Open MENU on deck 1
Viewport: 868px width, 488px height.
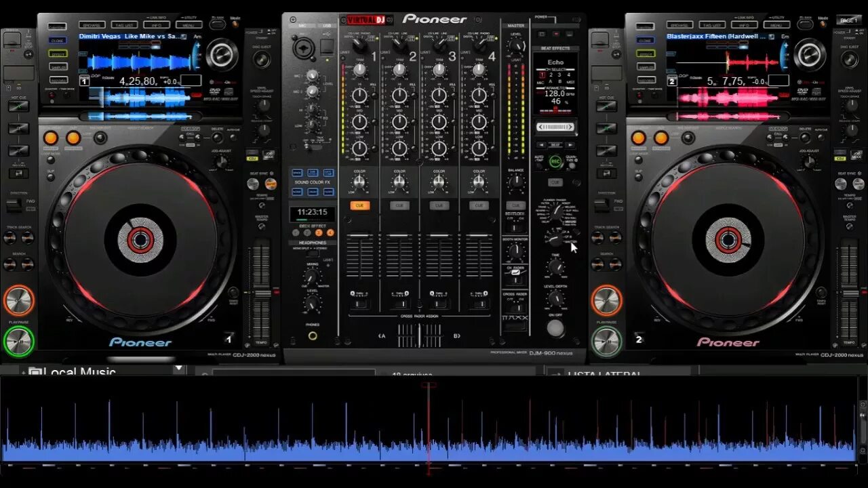click(x=189, y=25)
